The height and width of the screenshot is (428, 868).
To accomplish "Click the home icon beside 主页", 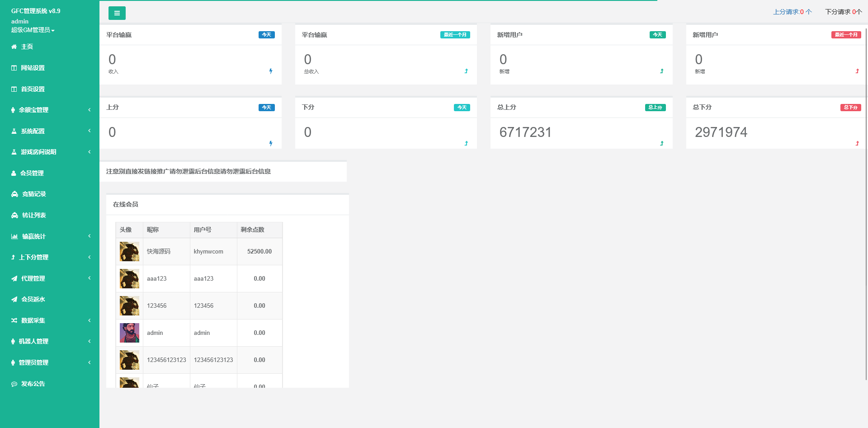I will point(14,47).
